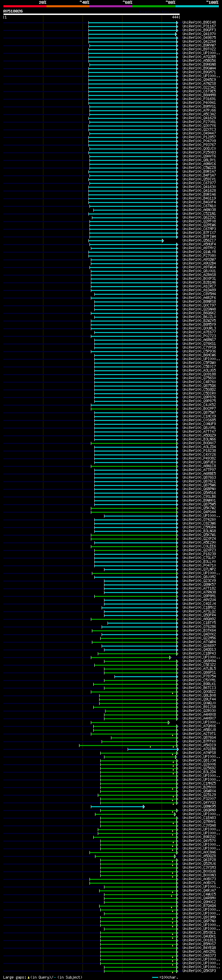222x980 pixels.
Task: Open hit UniRef100_B9GFF3
Action: [x=199, y=30]
